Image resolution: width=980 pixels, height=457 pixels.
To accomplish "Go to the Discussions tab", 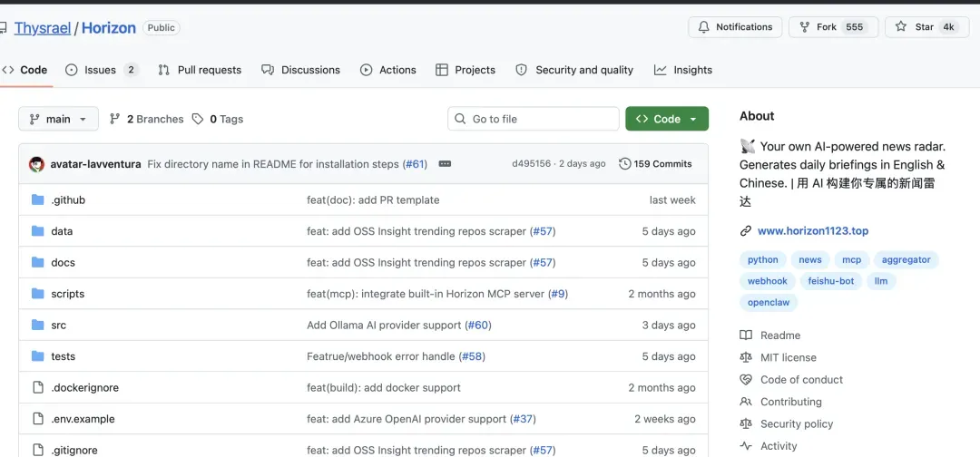I will [301, 70].
